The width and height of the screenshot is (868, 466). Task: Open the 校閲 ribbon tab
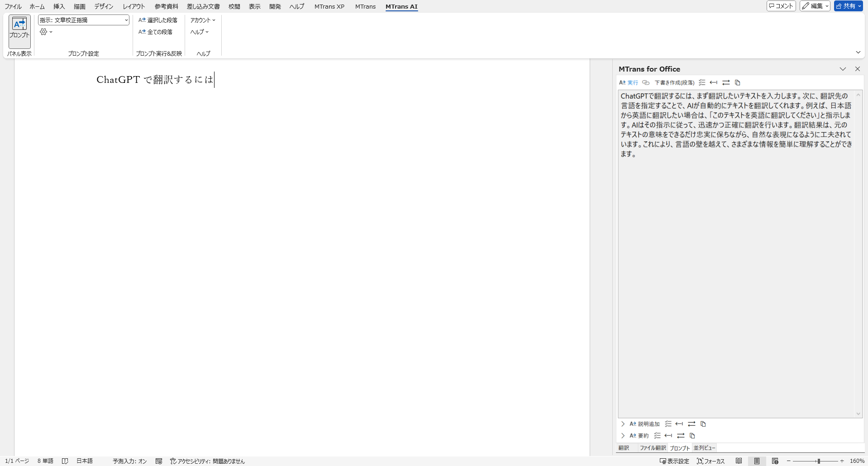[234, 6]
